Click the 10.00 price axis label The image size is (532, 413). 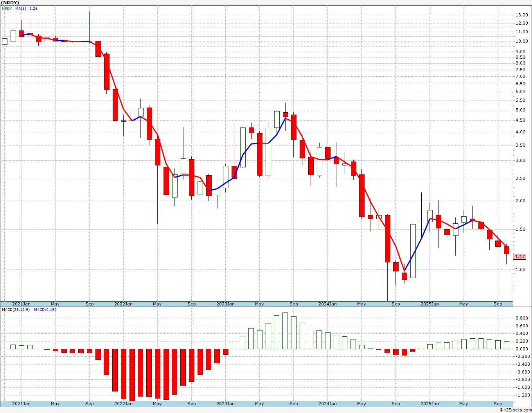click(521, 41)
